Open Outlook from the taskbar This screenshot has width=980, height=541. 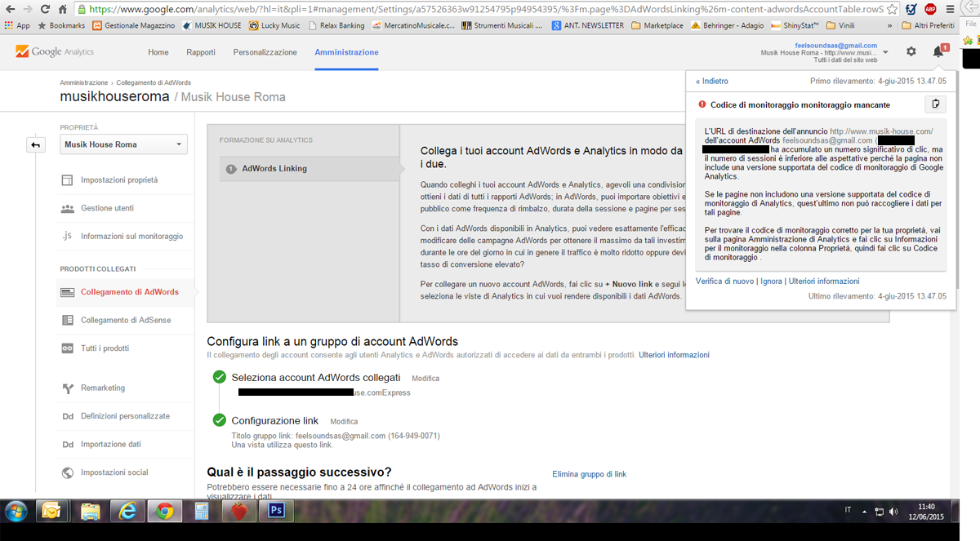[51, 512]
